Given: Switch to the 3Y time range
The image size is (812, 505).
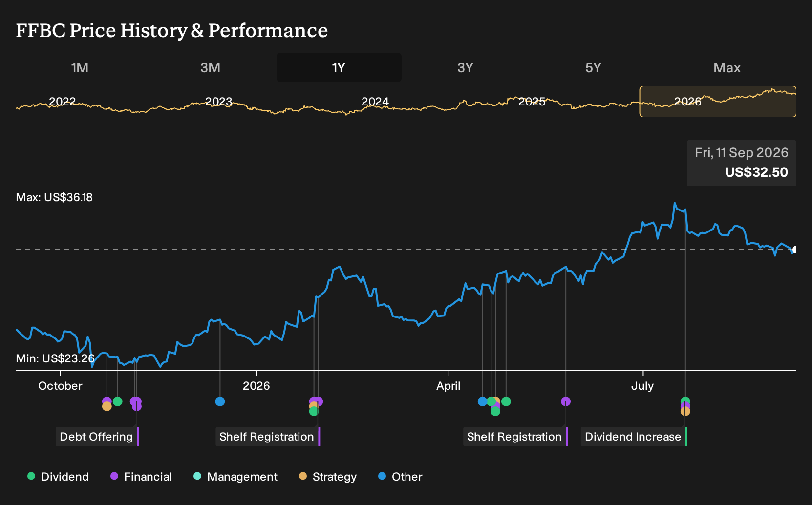Looking at the screenshot, I should point(465,67).
